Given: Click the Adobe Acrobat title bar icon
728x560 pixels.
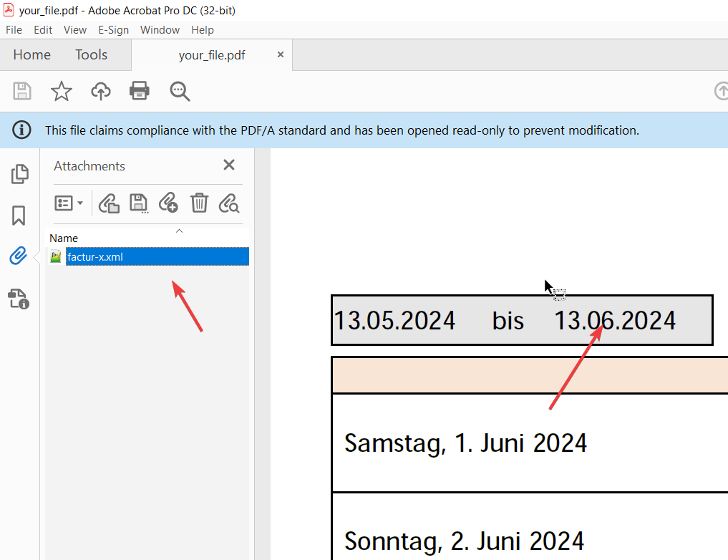Looking at the screenshot, I should point(9,10).
